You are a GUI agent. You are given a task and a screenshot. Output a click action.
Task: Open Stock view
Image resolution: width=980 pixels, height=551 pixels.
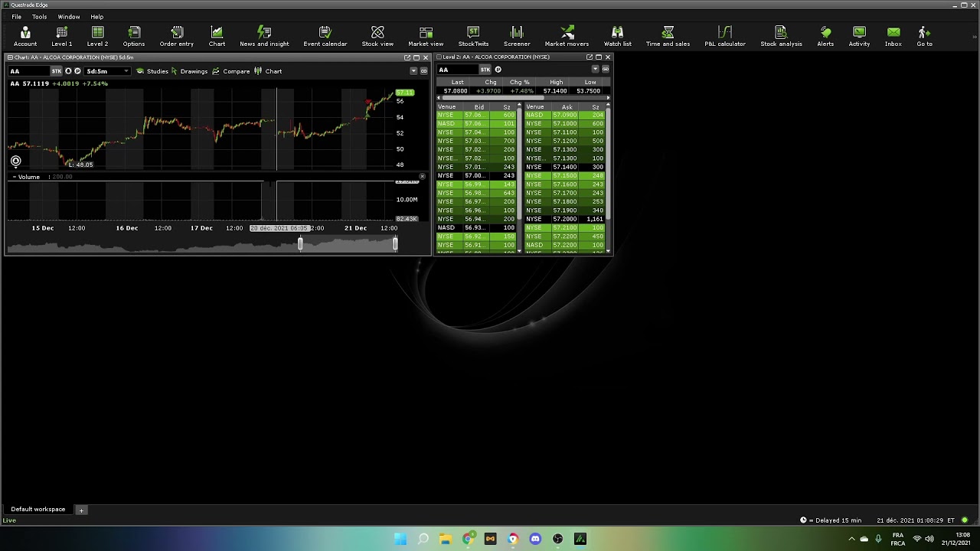(x=377, y=36)
